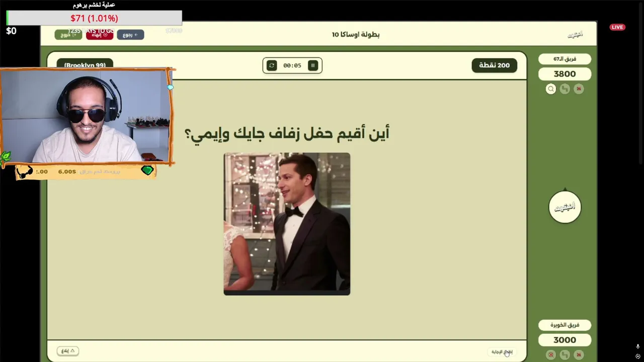The height and width of the screenshot is (362, 644).
Task: Select the فريق الخوبرة team name
Action: pos(565,325)
